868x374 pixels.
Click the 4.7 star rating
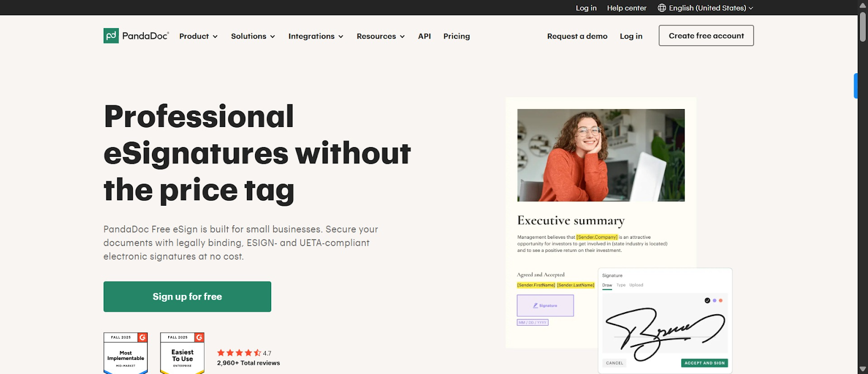244,353
